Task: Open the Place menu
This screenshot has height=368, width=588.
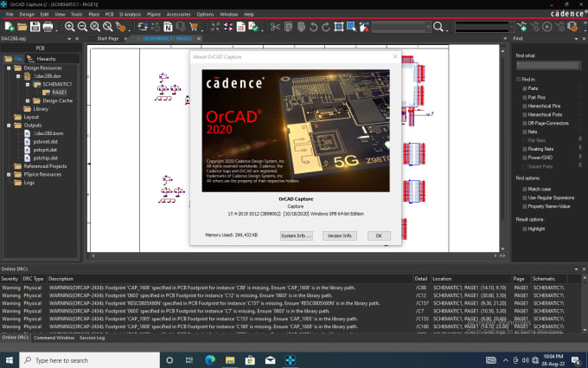Action: (x=93, y=14)
